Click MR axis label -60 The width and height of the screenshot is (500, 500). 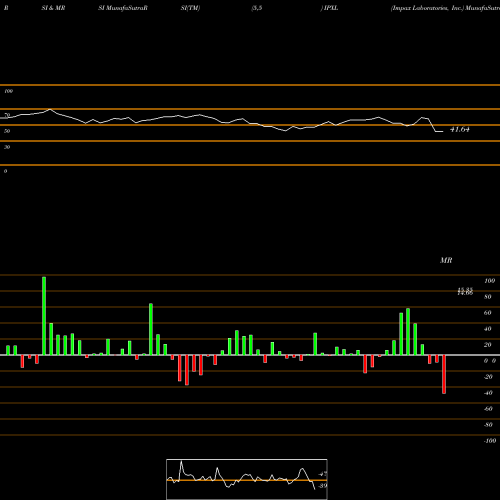(488, 409)
